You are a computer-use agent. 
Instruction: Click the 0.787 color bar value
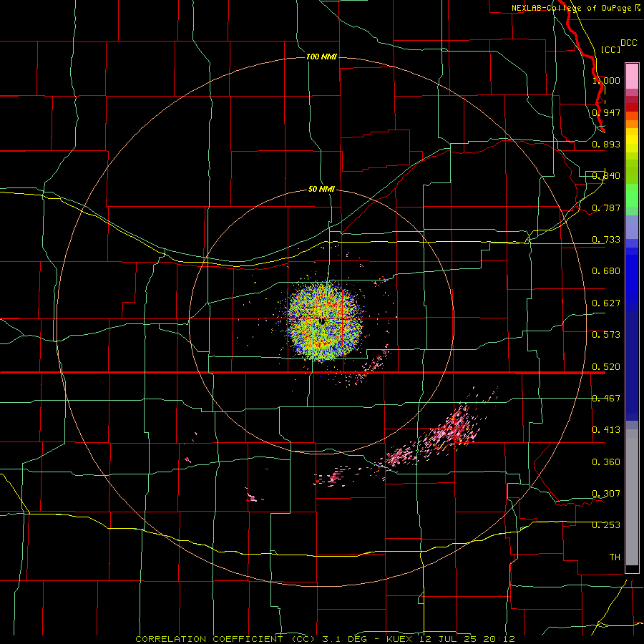pyautogui.click(x=606, y=208)
